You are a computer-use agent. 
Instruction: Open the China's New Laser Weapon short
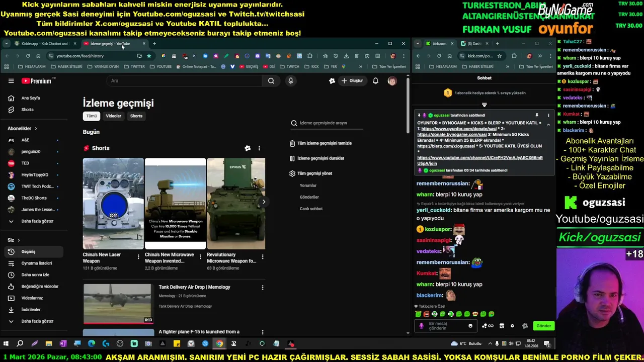[113, 204]
